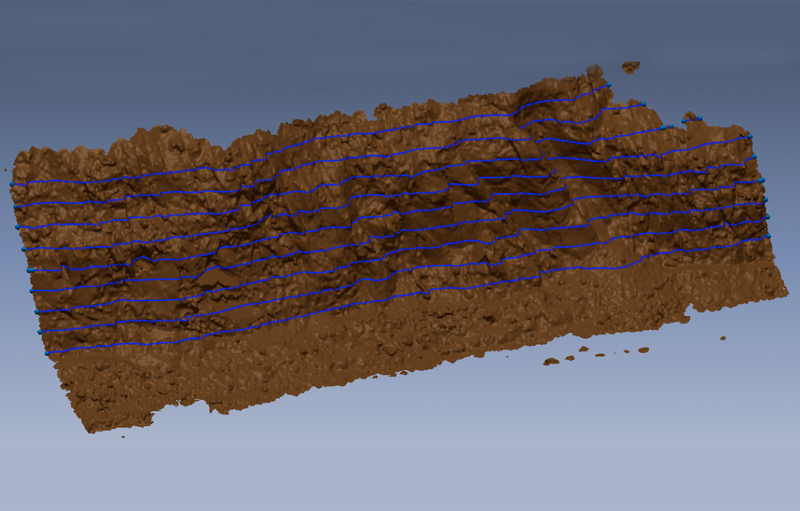Pick the left endpoint of the second blue line from bottom
The width and height of the screenshot is (800, 511).
tap(40, 331)
